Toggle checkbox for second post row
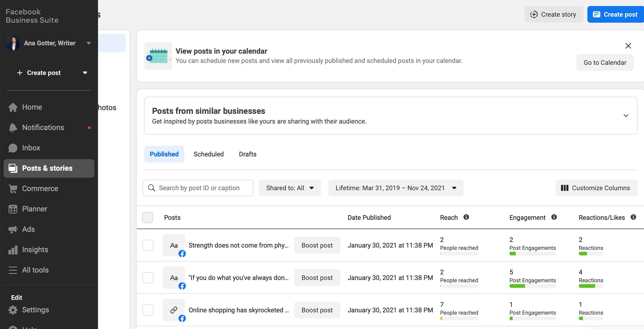 pos(148,277)
